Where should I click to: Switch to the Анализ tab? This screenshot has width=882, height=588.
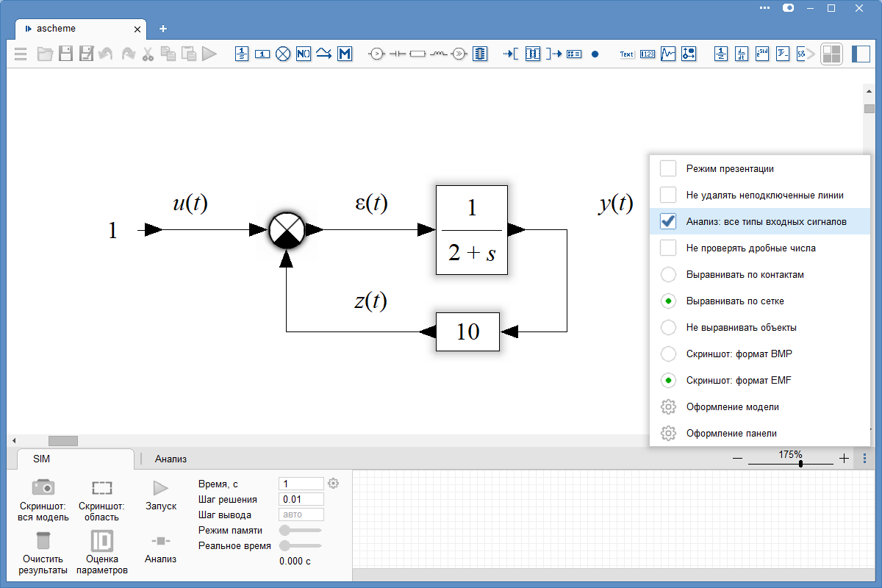coord(171,459)
